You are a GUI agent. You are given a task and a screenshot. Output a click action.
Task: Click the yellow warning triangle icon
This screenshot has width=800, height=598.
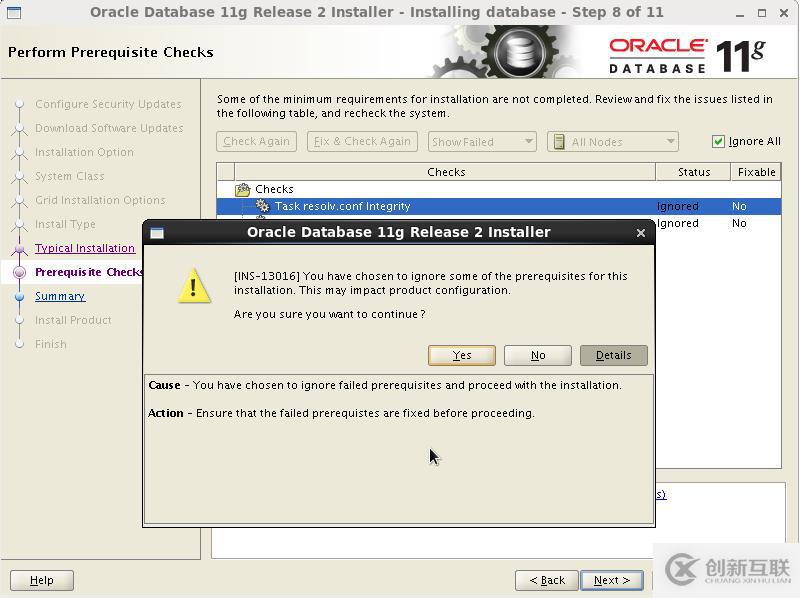coord(194,286)
